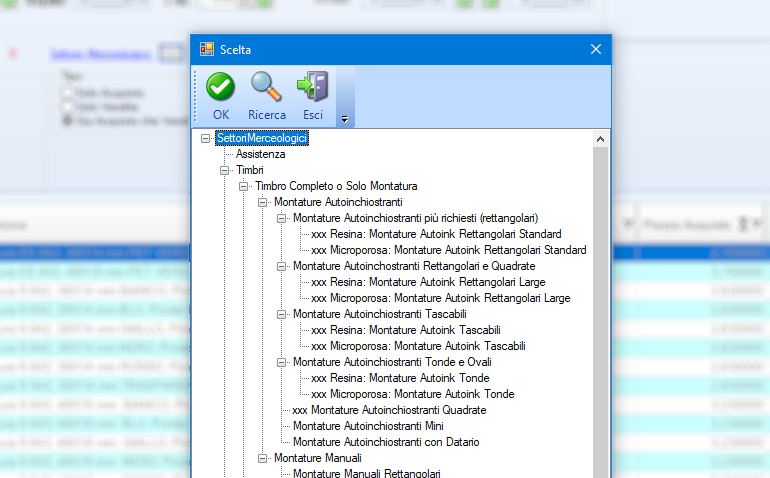Select the Assistenza tree item
Image resolution: width=770 pixels, height=478 pixels.
tap(260, 154)
